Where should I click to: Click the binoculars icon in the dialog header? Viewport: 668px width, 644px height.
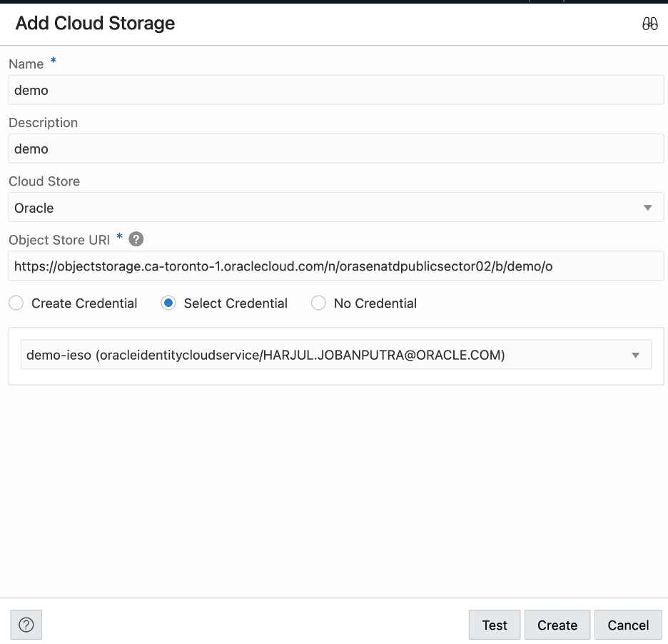649,24
